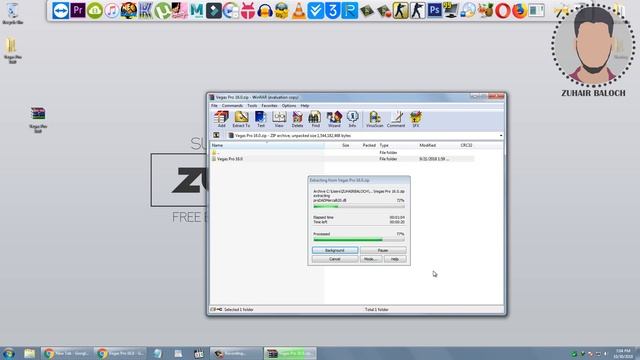Click the taskbar clock
Screen dimensions: 640x360
pyautogui.click(x=623, y=353)
